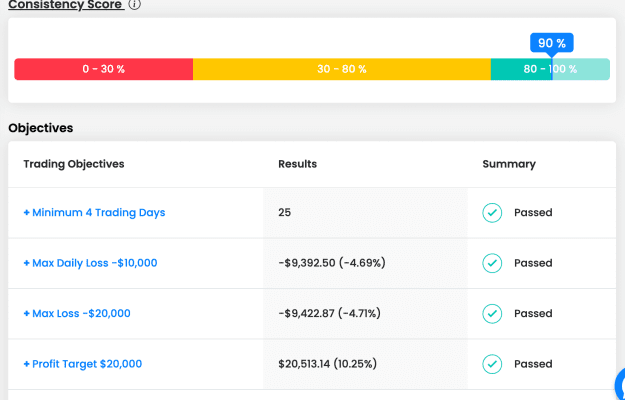Click the result value 25
The image size is (625, 400).
285,212
